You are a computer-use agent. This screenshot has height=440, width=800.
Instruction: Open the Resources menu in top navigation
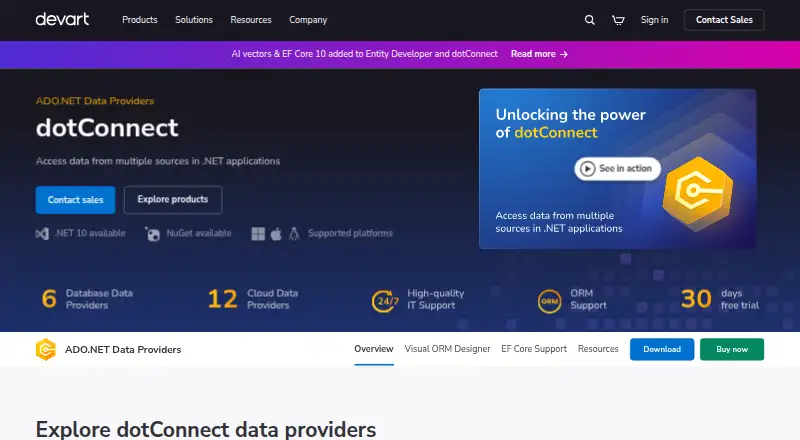[251, 20]
